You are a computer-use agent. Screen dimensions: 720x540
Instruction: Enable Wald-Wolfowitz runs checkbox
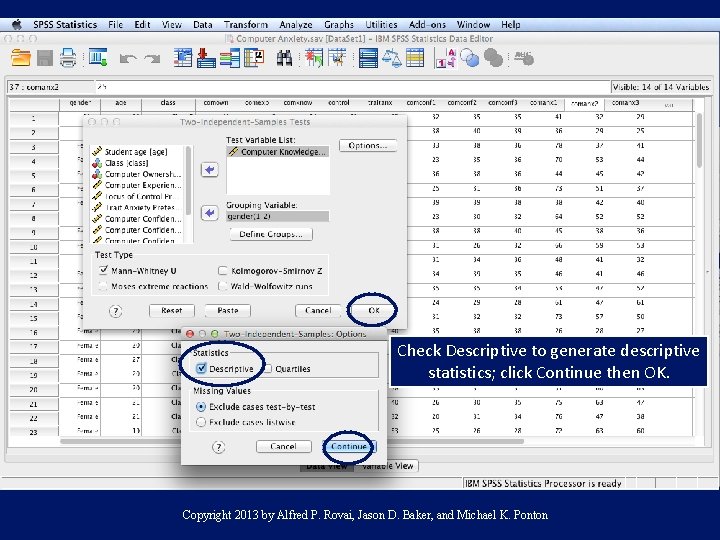223,286
